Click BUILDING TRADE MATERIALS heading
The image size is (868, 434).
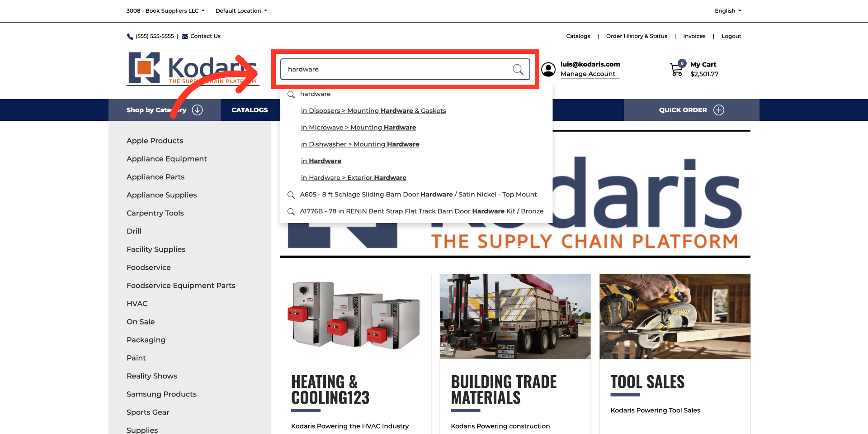504,390
